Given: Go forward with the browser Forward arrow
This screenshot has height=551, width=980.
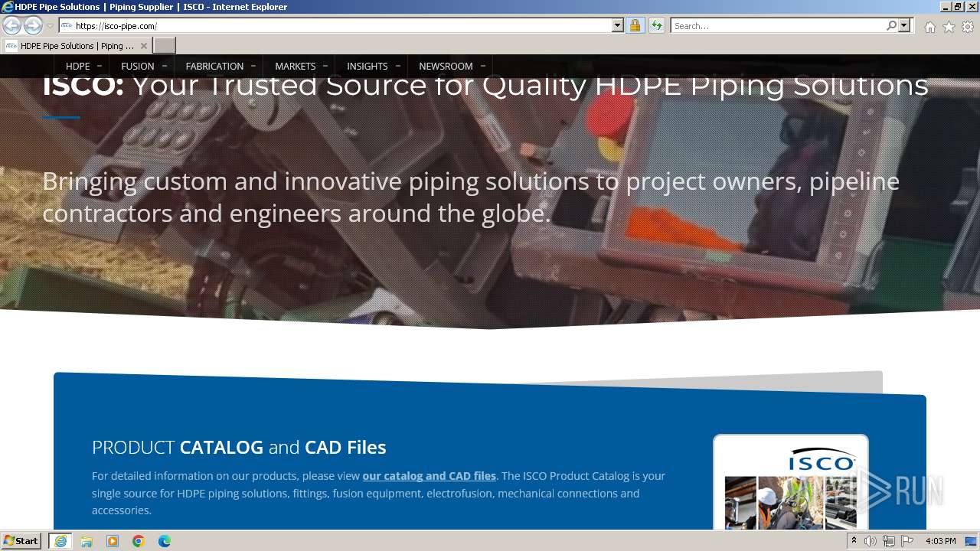Looking at the screenshot, I should point(33,25).
